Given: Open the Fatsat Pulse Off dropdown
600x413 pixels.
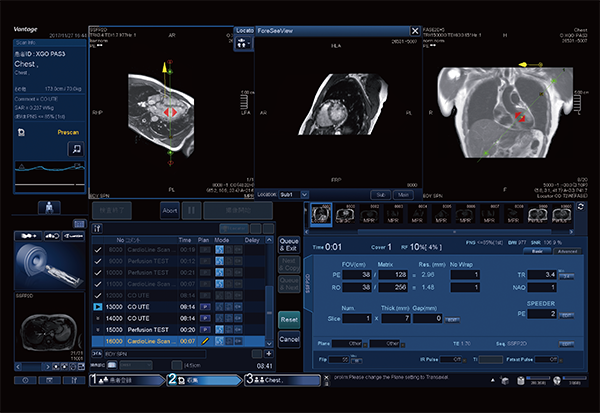Looking at the screenshot, I should [x=548, y=359].
